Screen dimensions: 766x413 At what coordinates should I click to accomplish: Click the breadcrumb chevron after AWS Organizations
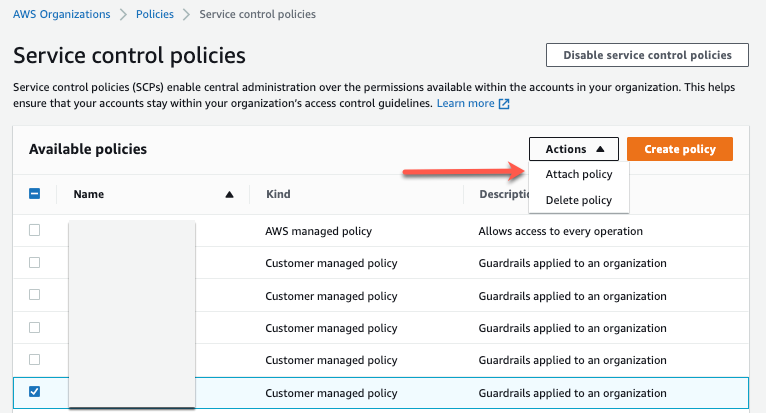click(124, 15)
